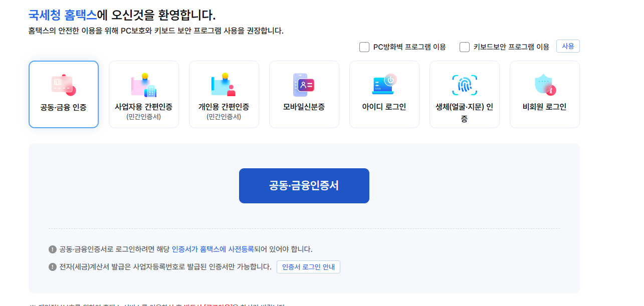Image resolution: width=644 pixels, height=306 pixels.
Task: Click 국세청 홈택스 heading text
Action: 63,15
